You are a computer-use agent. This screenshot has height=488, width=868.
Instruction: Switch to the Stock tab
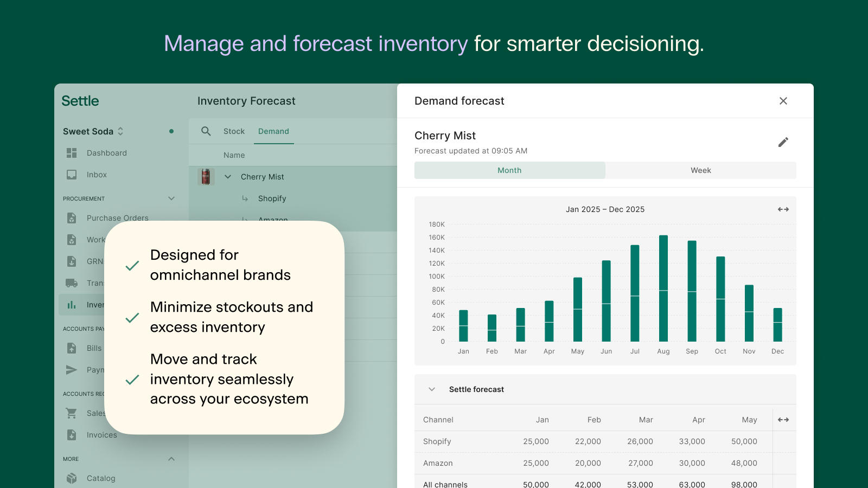234,131
